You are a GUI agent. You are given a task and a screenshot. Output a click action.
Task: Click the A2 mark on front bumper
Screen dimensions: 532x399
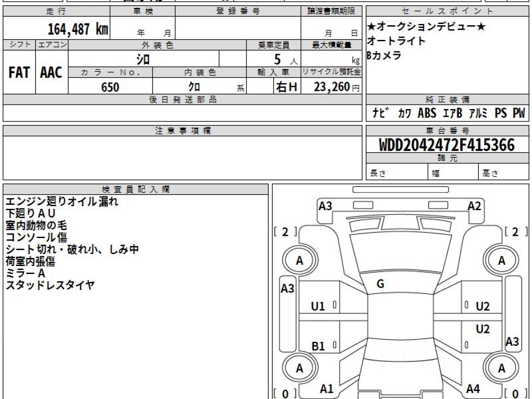pos(474,206)
